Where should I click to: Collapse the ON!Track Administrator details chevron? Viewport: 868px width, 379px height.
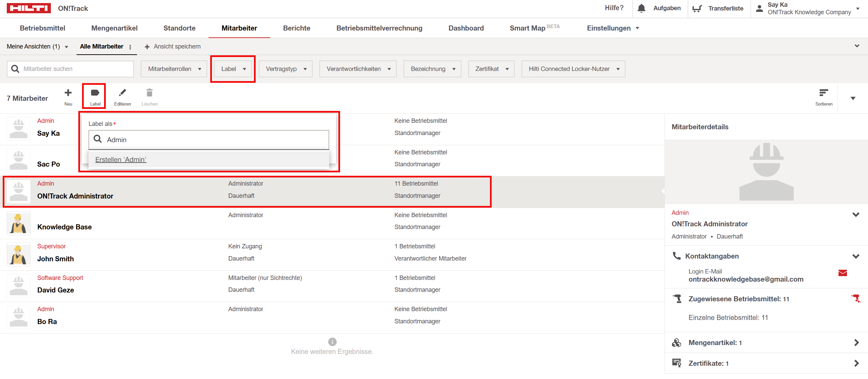coord(856,214)
